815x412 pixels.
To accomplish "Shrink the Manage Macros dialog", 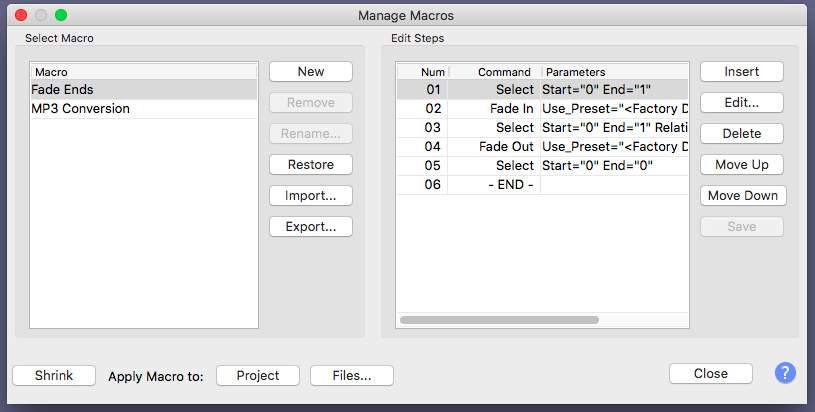I will click(x=54, y=375).
